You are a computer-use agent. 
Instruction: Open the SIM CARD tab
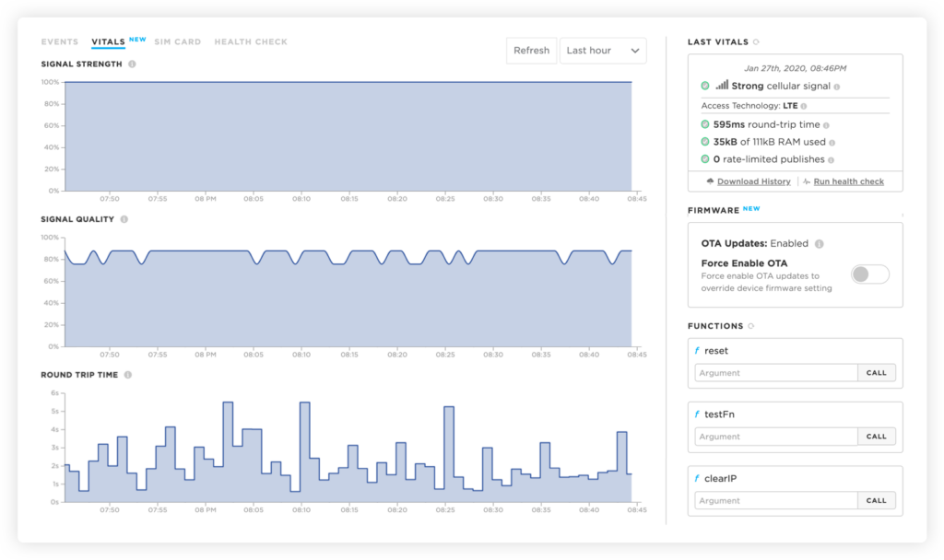click(178, 41)
